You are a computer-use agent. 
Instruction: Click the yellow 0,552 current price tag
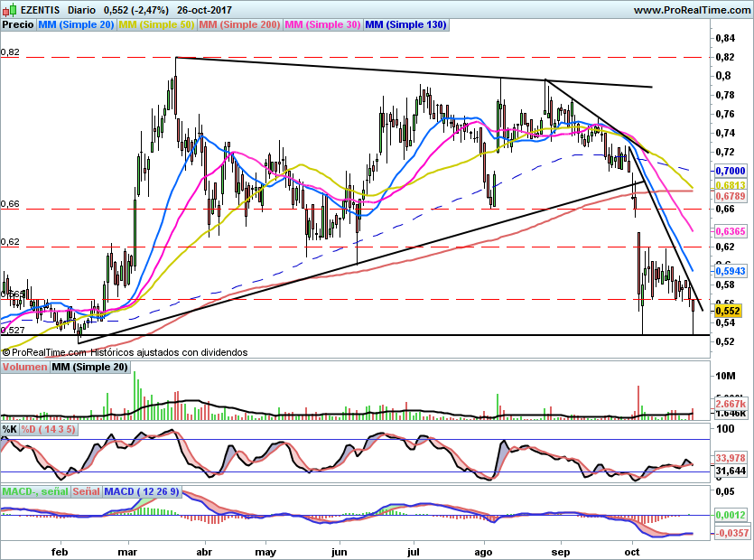(x=727, y=311)
